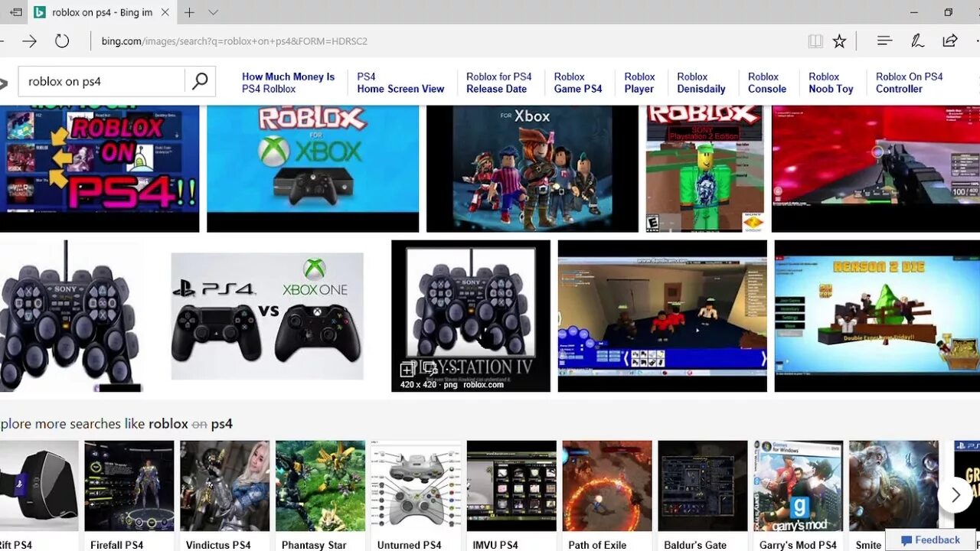This screenshot has width=980, height=551.
Task: Open the reading view book icon
Action: coord(815,41)
